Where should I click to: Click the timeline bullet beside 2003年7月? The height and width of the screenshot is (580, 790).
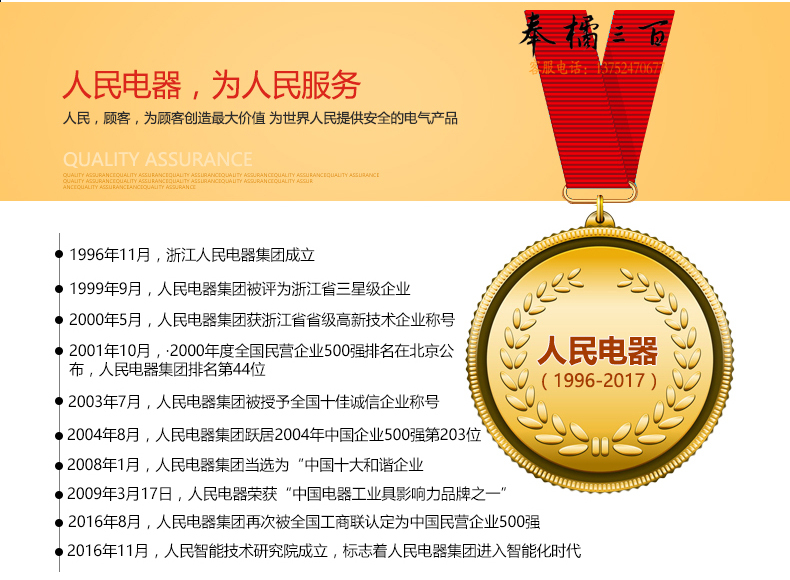[59, 402]
